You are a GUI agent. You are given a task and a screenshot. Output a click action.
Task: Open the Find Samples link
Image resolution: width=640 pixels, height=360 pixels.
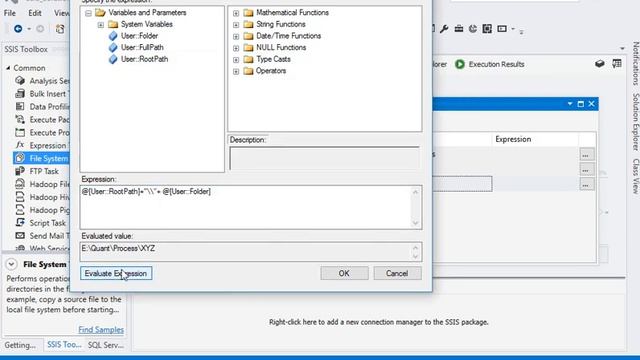point(101,330)
